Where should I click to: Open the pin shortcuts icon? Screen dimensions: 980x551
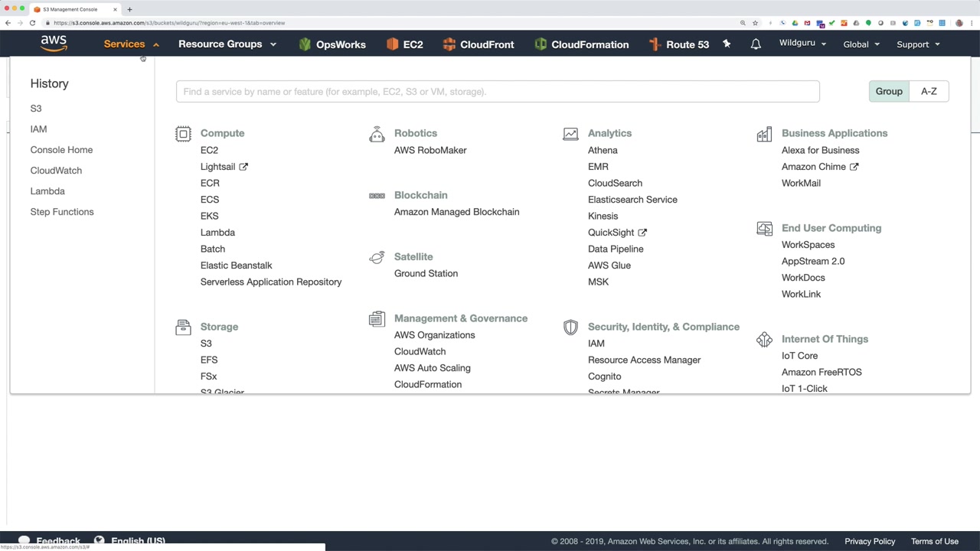tap(727, 44)
